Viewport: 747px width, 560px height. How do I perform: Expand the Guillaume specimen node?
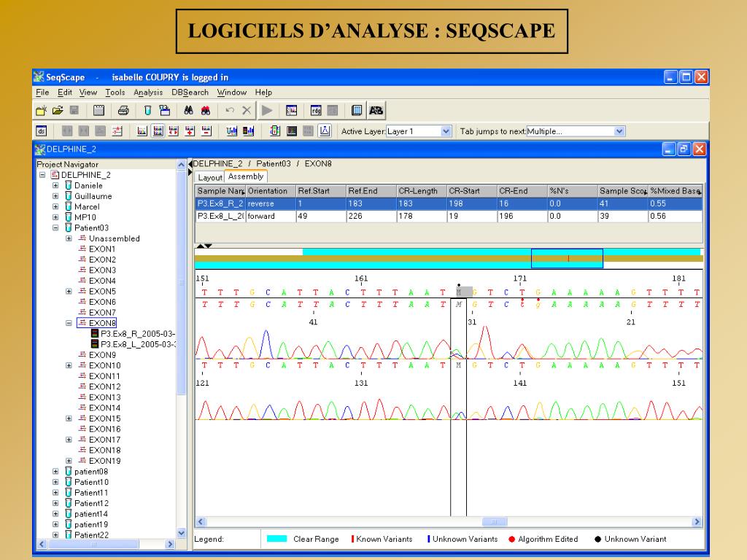pos(55,195)
